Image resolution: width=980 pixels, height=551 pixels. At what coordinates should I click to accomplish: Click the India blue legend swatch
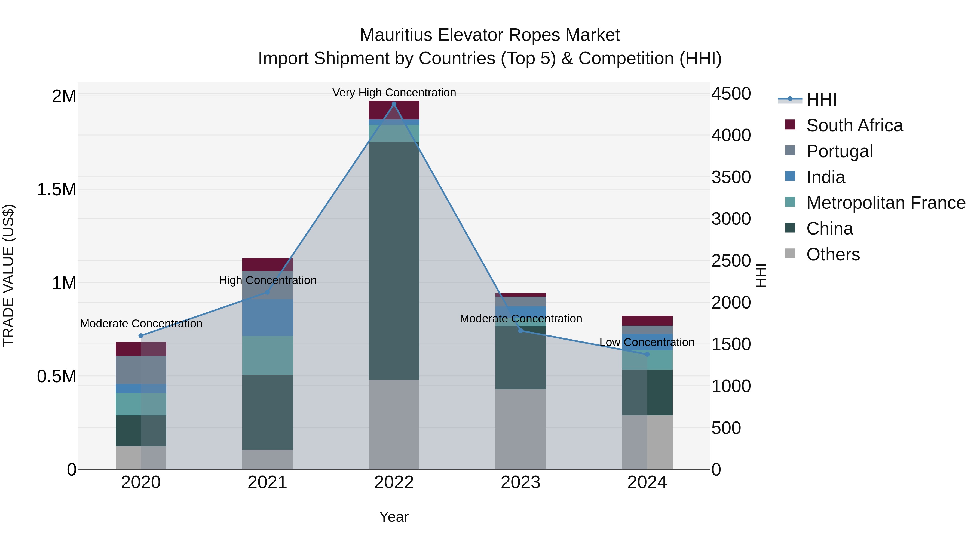[x=790, y=176]
